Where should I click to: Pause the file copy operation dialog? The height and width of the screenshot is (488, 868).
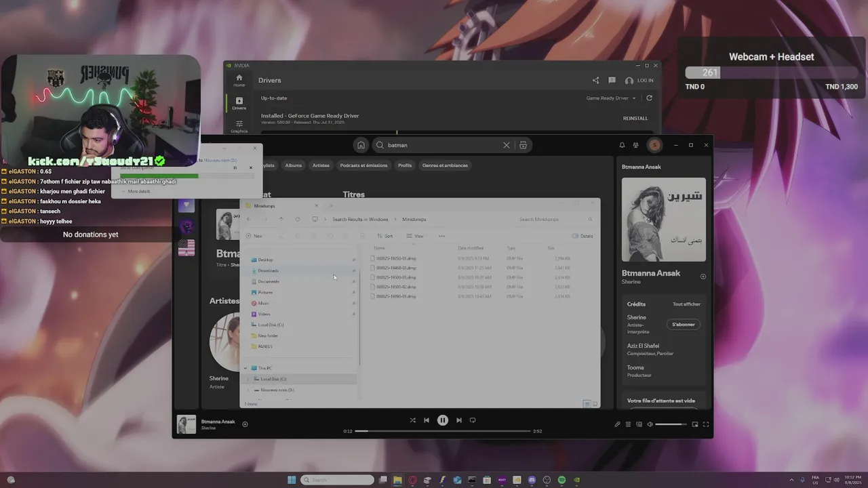click(235, 167)
